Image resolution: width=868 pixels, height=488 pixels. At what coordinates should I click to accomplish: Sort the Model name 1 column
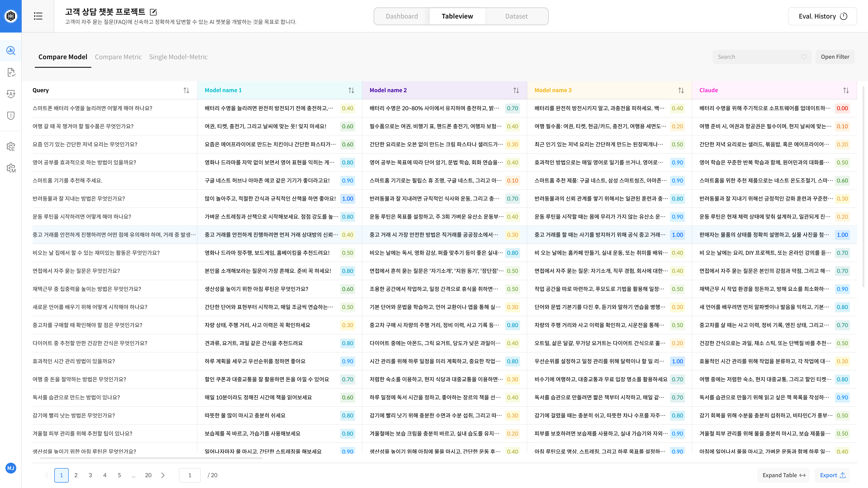[351, 90]
